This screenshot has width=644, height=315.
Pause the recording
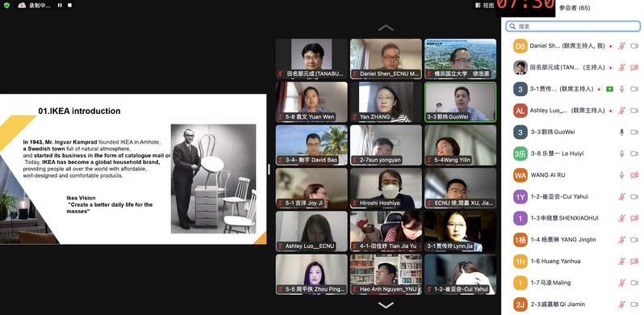[x=60, y=6]
